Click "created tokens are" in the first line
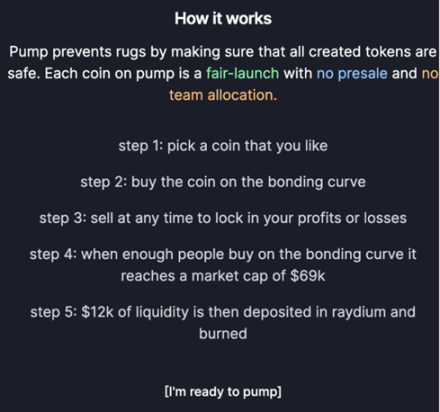Image resolution: width=440 pixels, height=412 pixels. click(372, 52)
